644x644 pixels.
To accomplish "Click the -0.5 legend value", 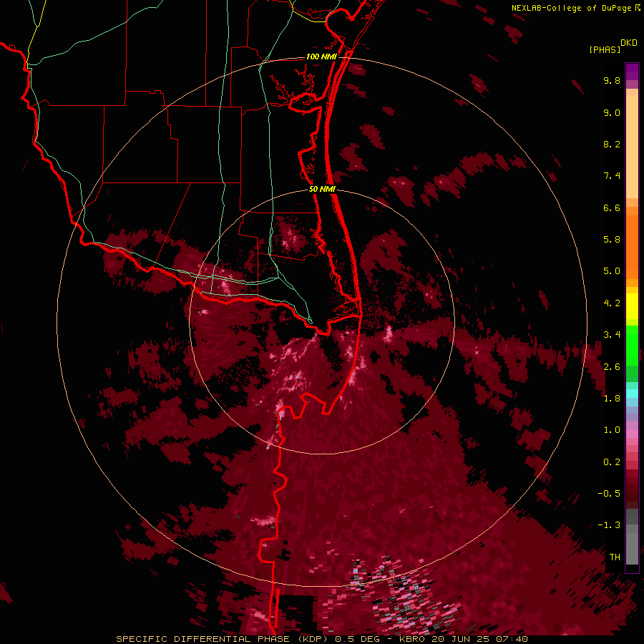I will tap(609, 494).
